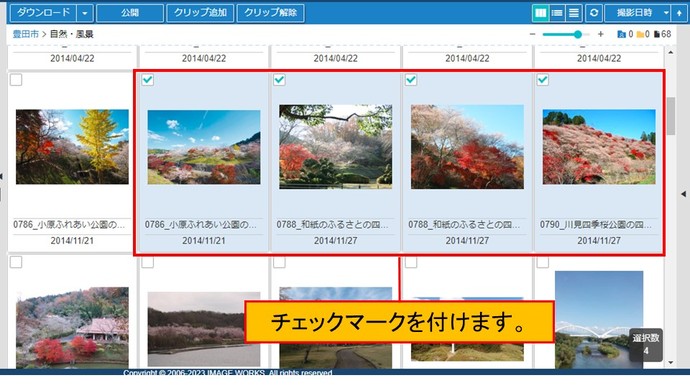Click the unselected 0786_小原ふれあい公園の file name

pos(69,225)
